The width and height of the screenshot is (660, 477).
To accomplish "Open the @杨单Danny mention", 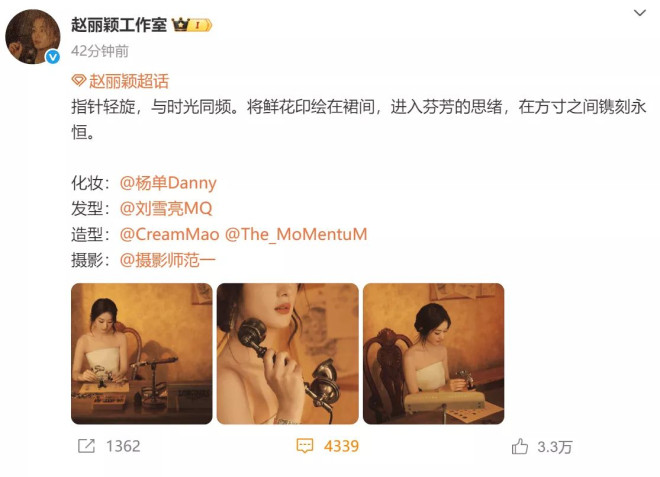I will [x=168, y=183].
